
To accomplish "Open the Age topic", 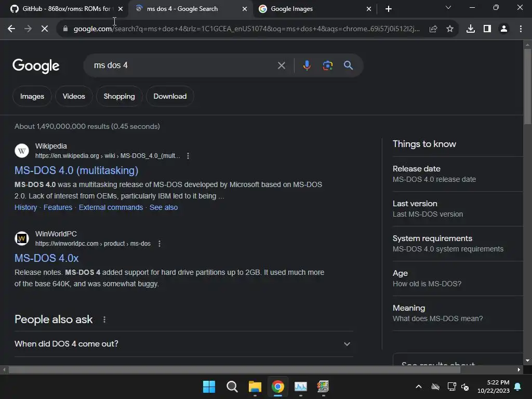I will pos(458,278).
